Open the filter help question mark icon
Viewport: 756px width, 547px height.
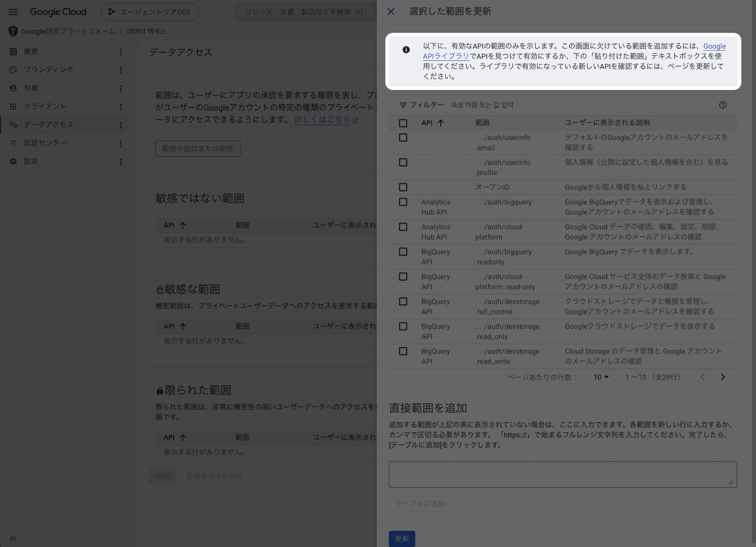(723, 105)
